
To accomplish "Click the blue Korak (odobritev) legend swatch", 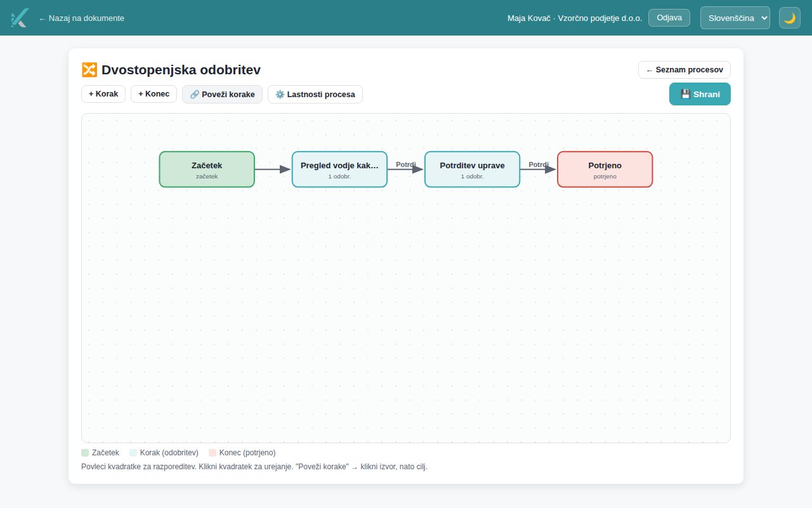I will tap(133, 453).
